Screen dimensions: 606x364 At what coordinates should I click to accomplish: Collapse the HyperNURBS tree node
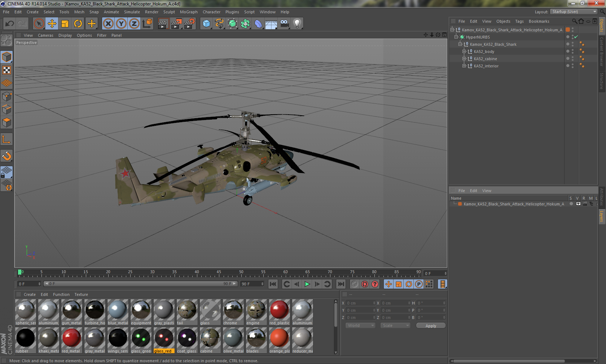tap(456, 37)
